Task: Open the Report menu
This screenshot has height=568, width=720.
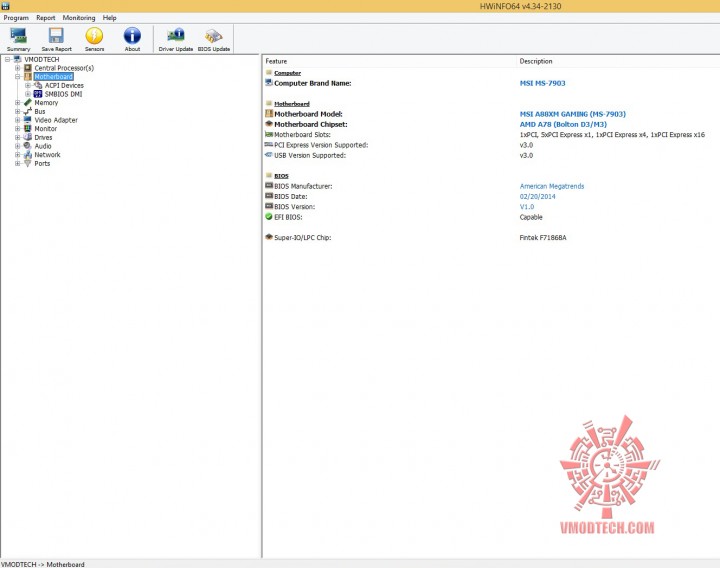Action: 45,18
